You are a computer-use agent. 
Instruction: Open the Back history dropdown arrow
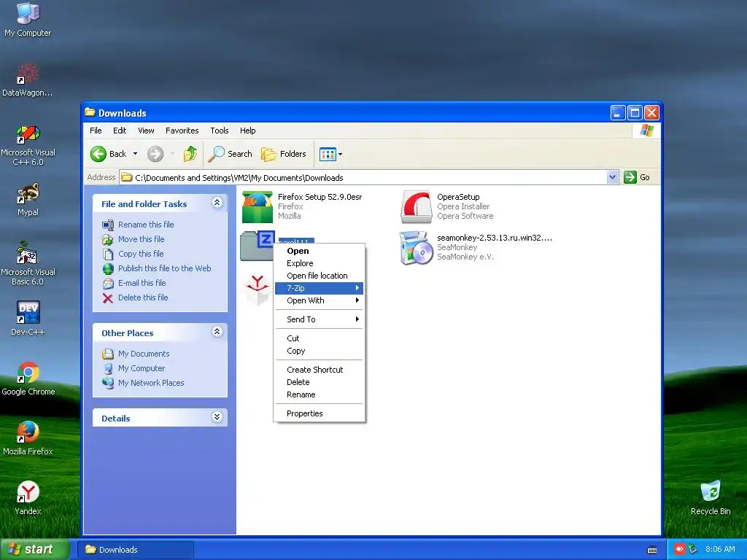tap(135, 154)
